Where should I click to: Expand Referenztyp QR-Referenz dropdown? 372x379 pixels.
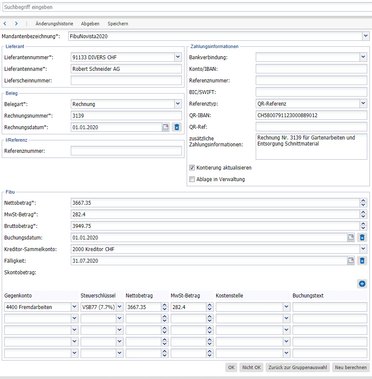363,104
